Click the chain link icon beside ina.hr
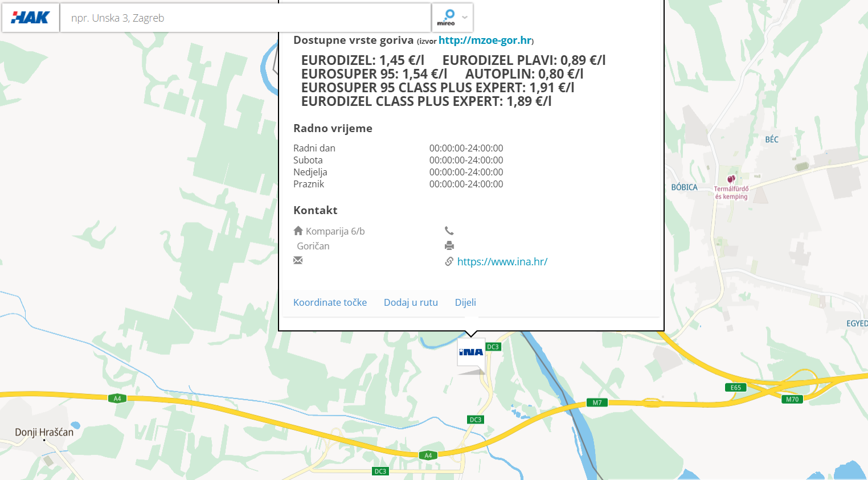 tap(449, 261)
